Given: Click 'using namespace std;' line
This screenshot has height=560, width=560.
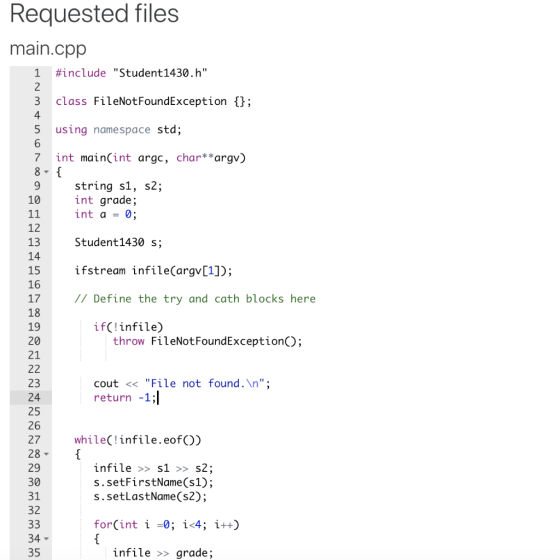Looking at the screenshot, I should coord(119,130).
